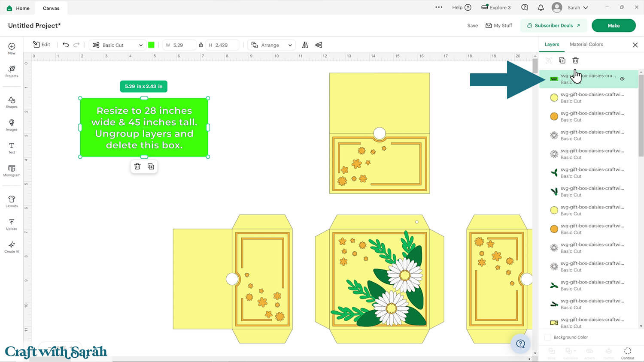644x362 pixels.
Task: Click the green color swatch in toolbar
Action: 151,45
